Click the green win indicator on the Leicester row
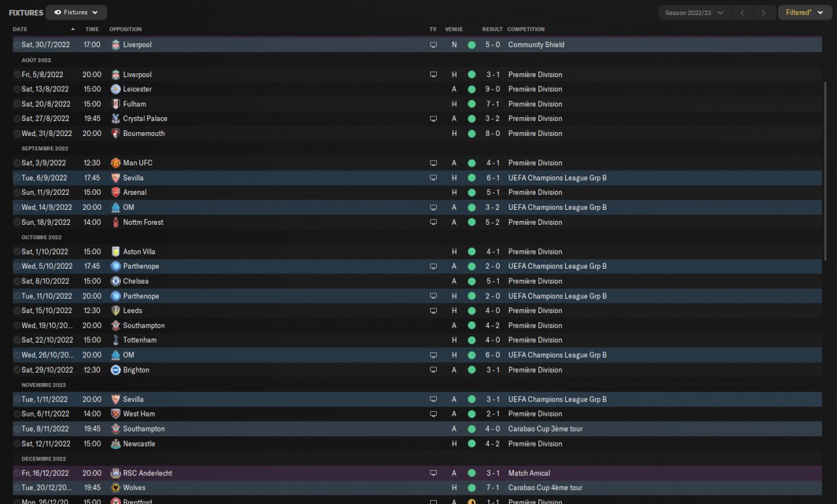The height and width of the screenshot is (504, 837). point(471,89)
